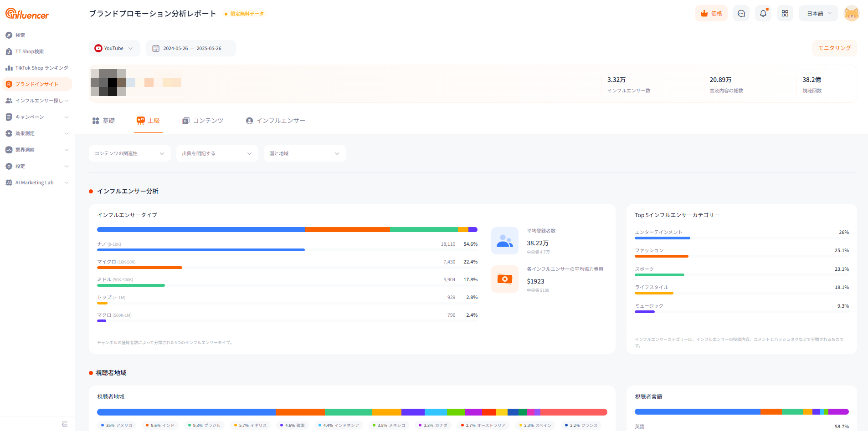Open the chat message icon
Viewport: 868px width, 431px height.
(741, 14)
